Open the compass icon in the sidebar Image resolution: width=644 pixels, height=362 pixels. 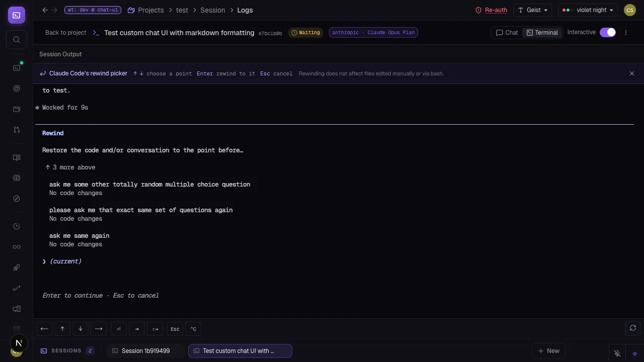17,199
